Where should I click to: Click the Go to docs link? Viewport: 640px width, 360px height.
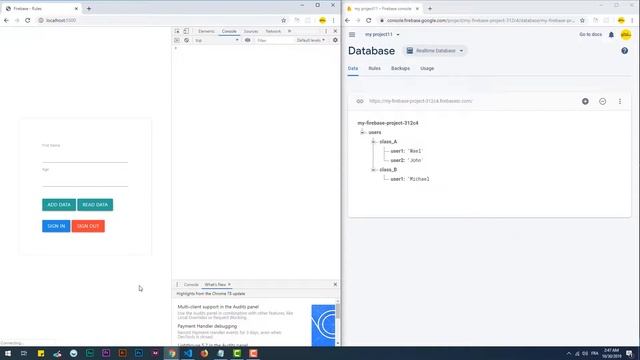tap(590, 35)
